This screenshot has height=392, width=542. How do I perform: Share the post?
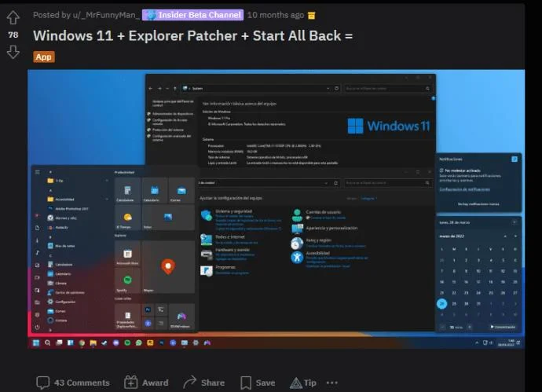(x=204, y=383)
